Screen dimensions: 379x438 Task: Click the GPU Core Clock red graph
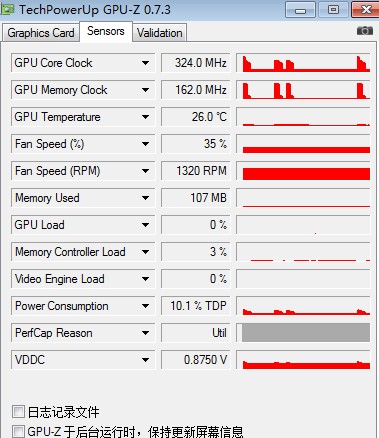click(303, 63)
